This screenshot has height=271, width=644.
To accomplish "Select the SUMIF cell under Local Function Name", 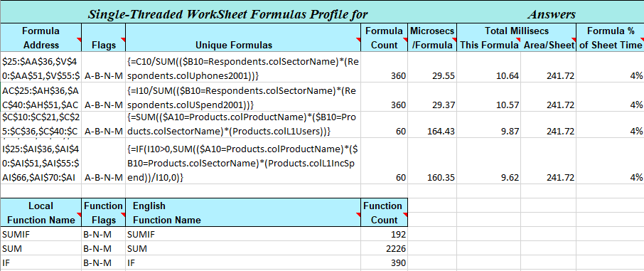I will 41,234.
